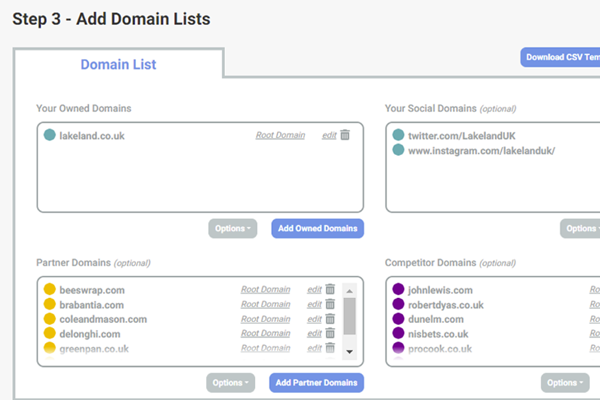
Task: Select coleandmason.com in Partner Domains
Action: coord(103,319)
